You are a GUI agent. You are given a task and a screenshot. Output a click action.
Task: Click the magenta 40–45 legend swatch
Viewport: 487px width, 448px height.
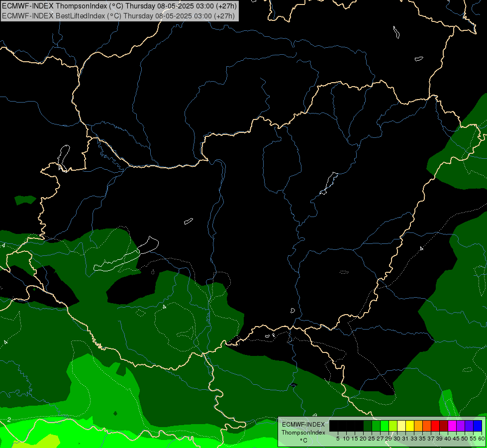(452, 426)
